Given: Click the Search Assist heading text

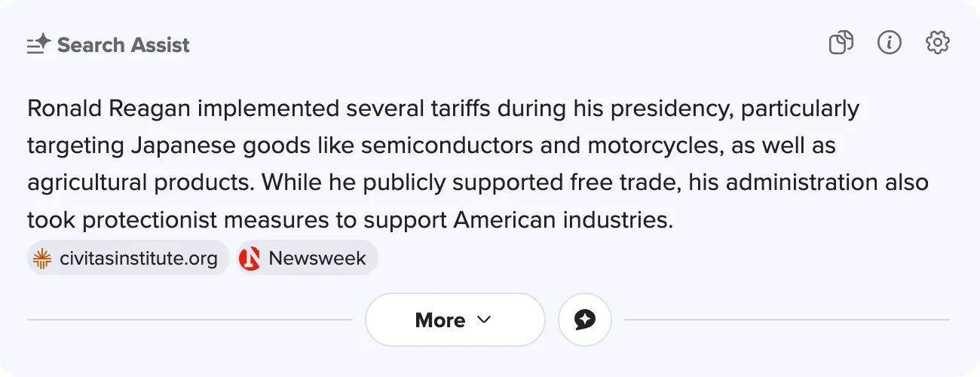Looking at the screenshot, I should (x=123, y=45).
